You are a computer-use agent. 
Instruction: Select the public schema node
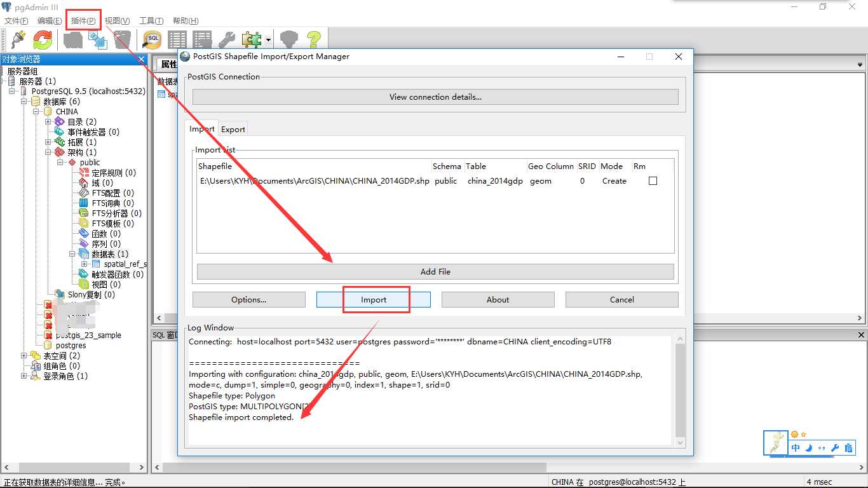90,162
